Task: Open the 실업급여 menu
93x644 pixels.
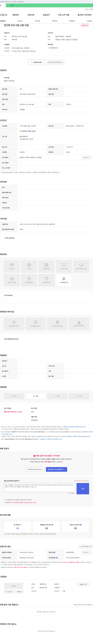Action: pos(46,15)
